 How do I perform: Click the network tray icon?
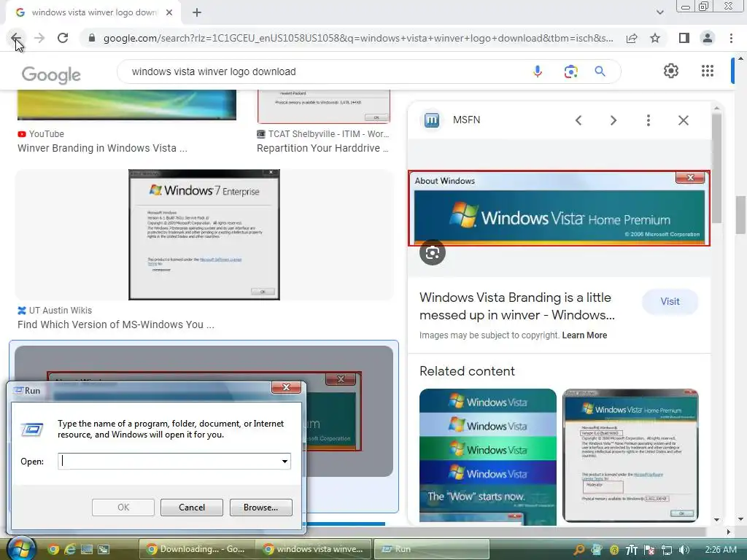click(x=667, y=550)
